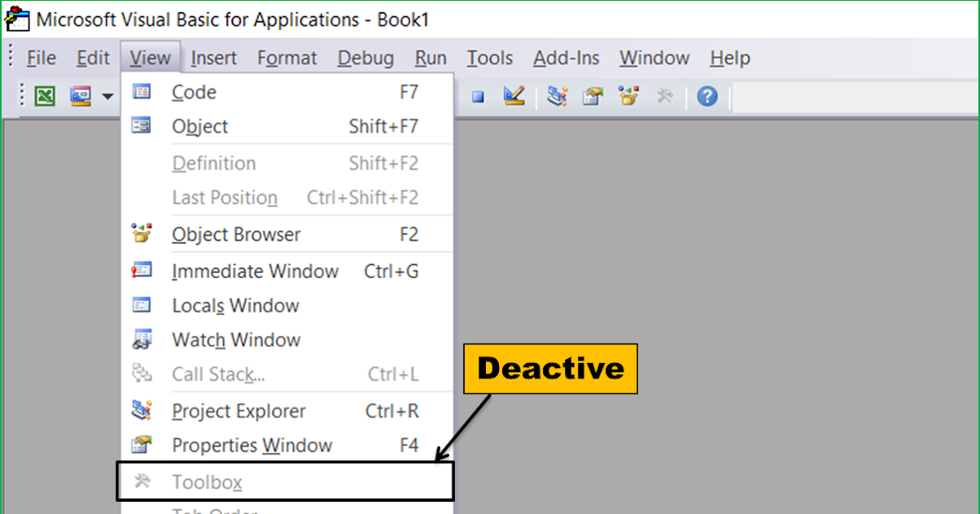Choose Properties Window in View menu
This screenshot has height=514, width=980.
tap(287, 445)
